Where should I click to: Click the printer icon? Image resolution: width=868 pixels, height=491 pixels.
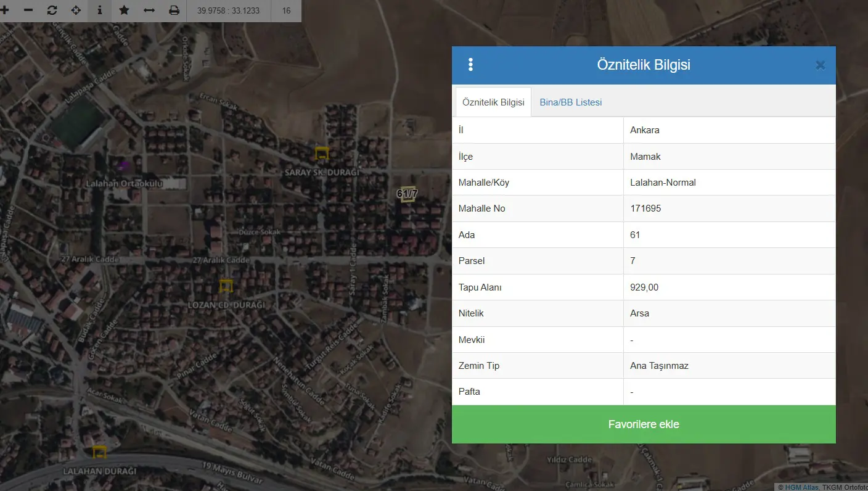174,10
